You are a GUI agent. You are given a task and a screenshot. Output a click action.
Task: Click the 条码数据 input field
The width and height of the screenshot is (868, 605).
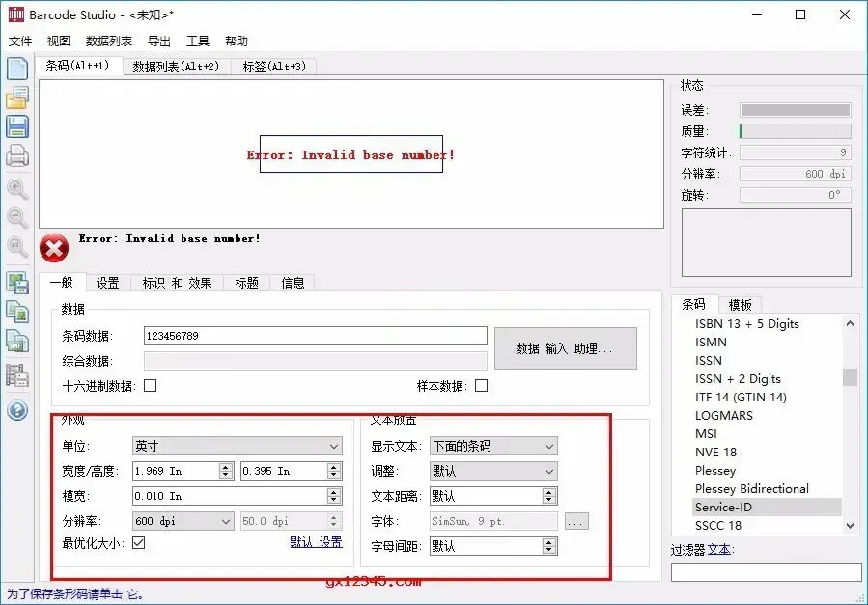(316, 336)
